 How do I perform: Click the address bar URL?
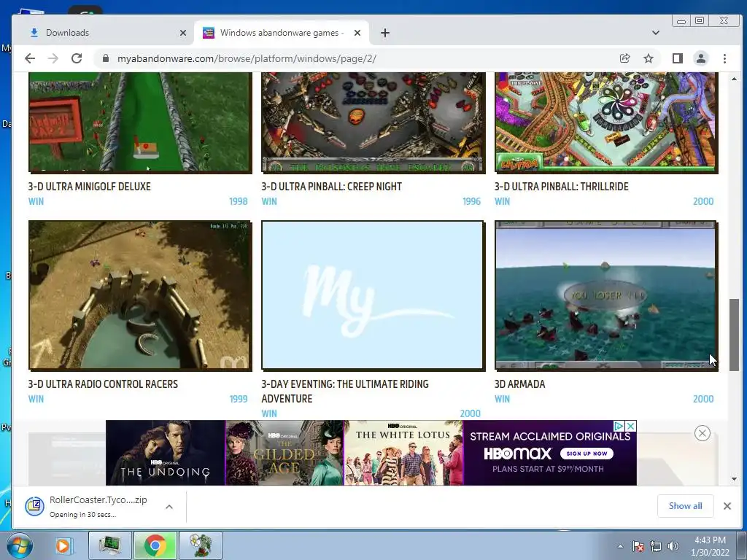[x=247, y=58]
